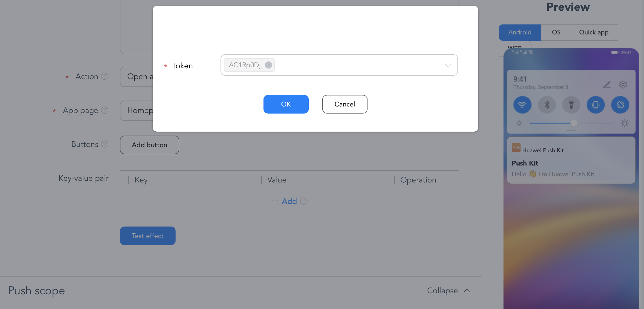Click the Huawei Push Kit notification
644x309 pixels.
tap(571, 160)
